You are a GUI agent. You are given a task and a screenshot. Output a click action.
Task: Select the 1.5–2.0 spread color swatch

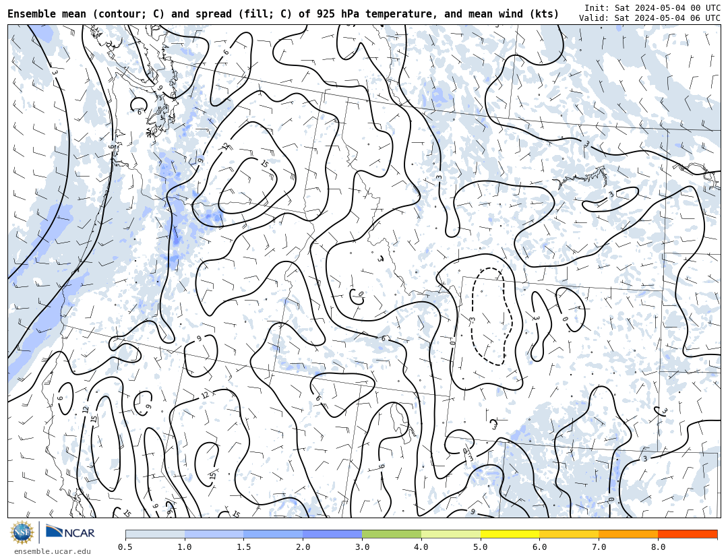pos(273,534)
